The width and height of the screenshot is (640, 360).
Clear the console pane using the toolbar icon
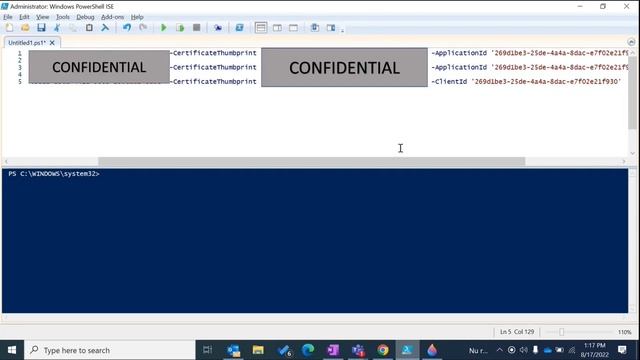click(105, 28)
